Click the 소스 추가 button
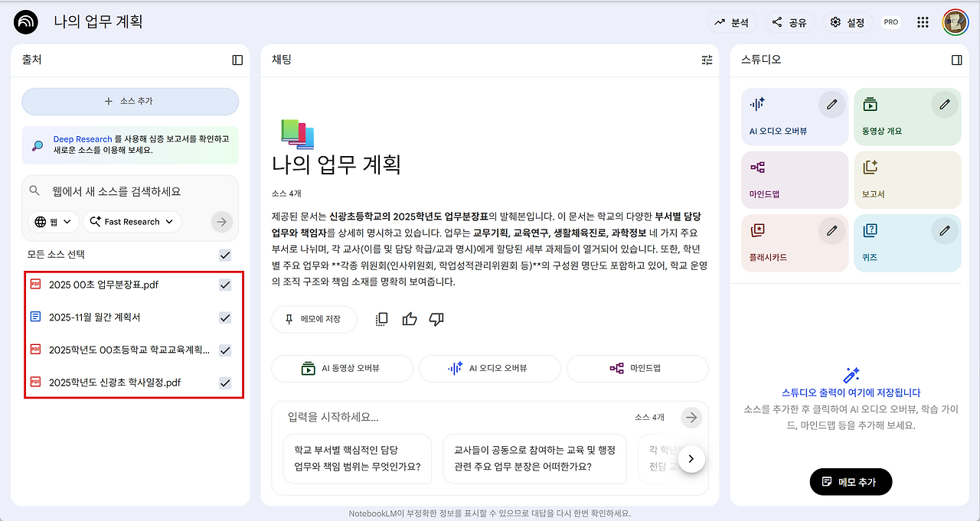 pyautogui.click(x=130, y=101)
